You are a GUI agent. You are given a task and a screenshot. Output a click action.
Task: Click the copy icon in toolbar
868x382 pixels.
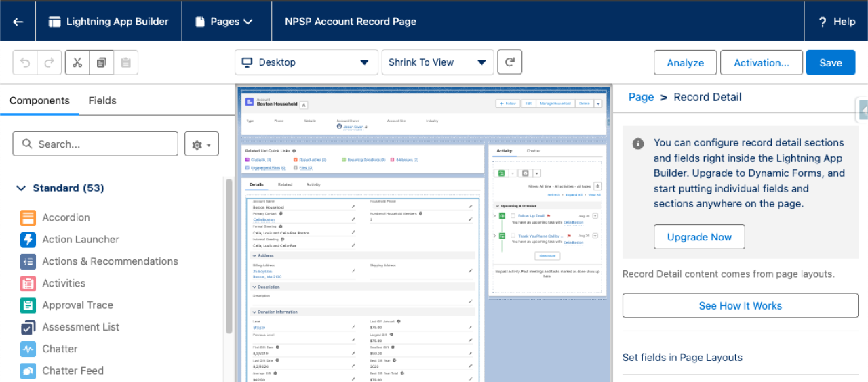[101, 62]
